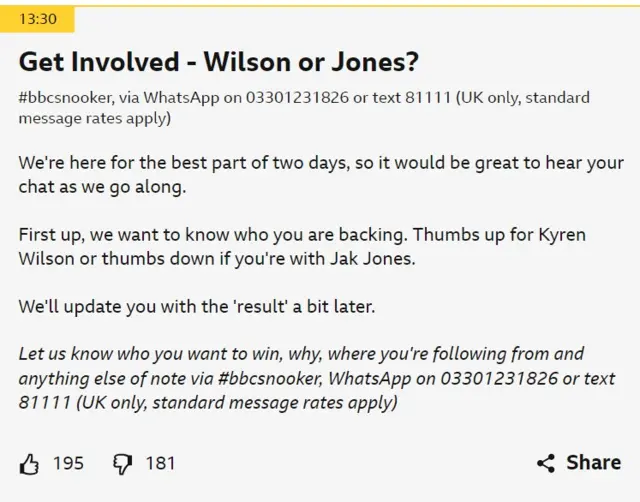Click the #bbcsnooker hashtag in the subtitle
Image resolution: width=640 pixels, height=502 pixels.
pyautogui.click(x=62, y=97)
